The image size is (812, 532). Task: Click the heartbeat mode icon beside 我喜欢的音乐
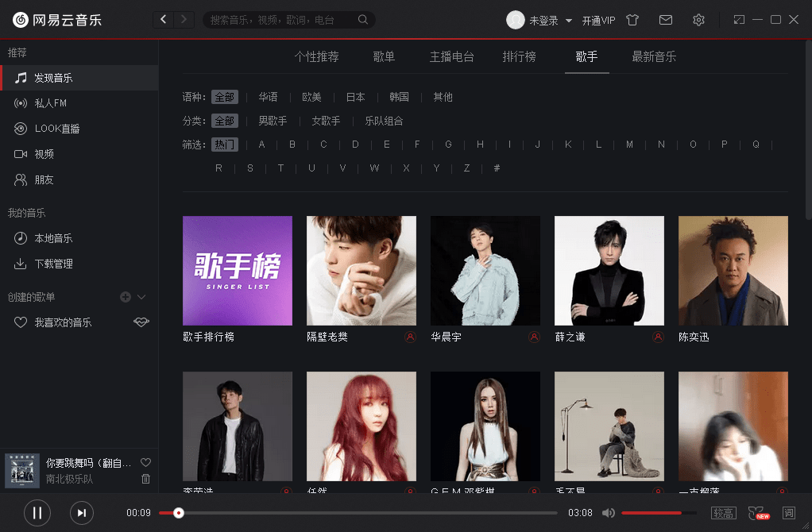coord(141,322)
